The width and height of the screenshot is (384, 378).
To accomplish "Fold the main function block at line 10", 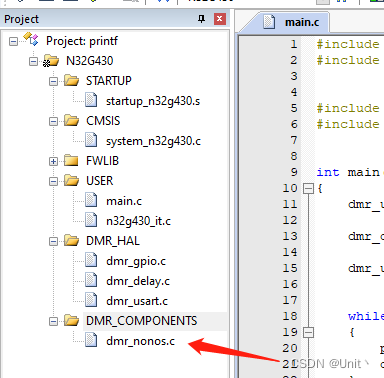I will pyautogui.click(x=308, y=189).
